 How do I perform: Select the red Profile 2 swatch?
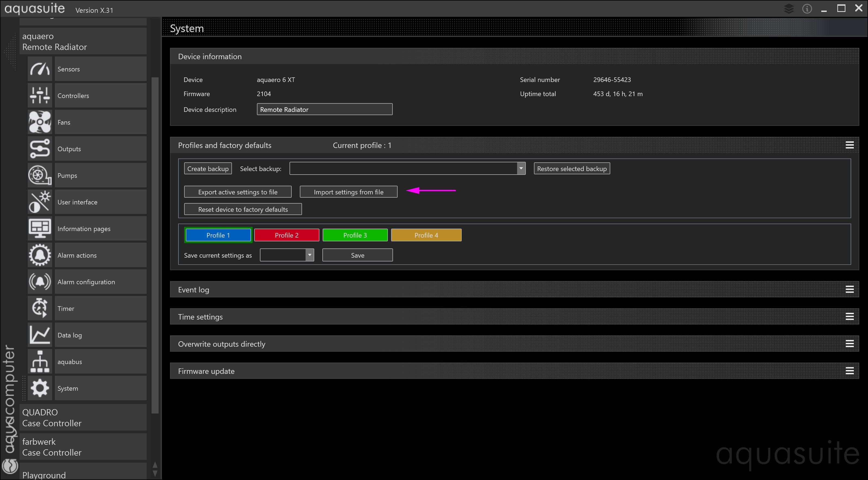click(287, 235)
